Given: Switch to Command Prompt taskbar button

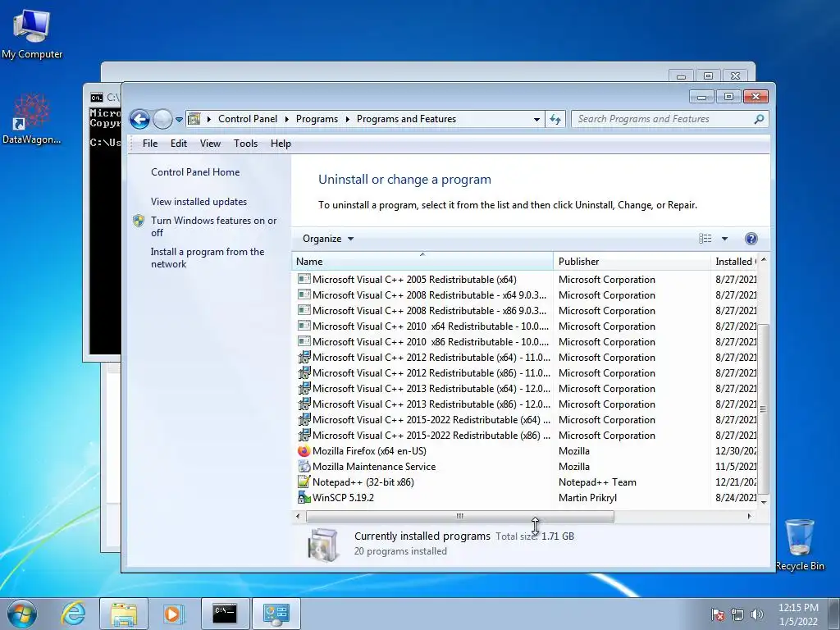Looking at the screenshot, I should click(225, 614).
